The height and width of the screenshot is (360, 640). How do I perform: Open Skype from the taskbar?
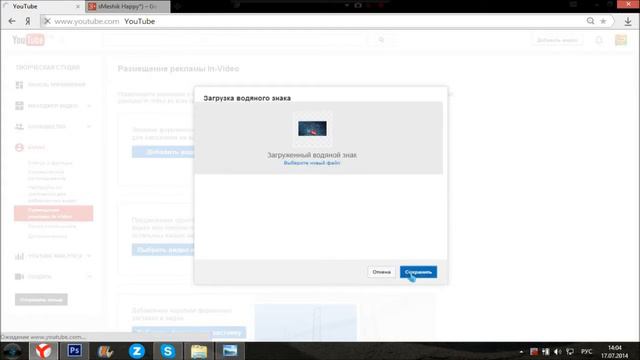click(x=168, y=351)
